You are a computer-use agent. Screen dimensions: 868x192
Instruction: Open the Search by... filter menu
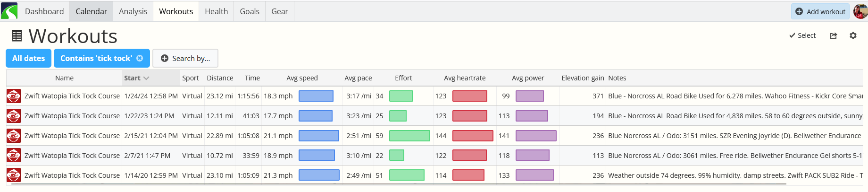[x=185, y=58]
